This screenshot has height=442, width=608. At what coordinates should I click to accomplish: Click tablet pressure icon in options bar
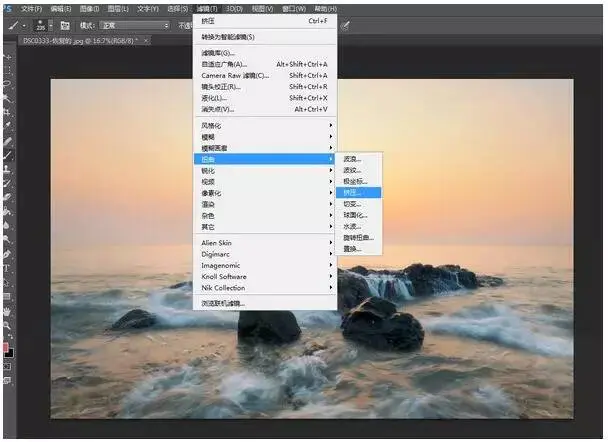pos(345,26)
